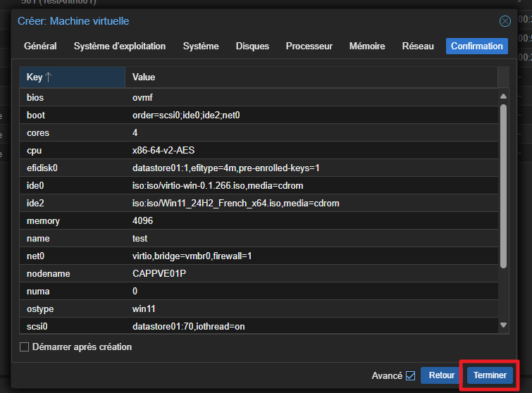This screenshot has height=393, width=532.
Task: Select the efidisk0 row key
Action: (x=42, y=168)
